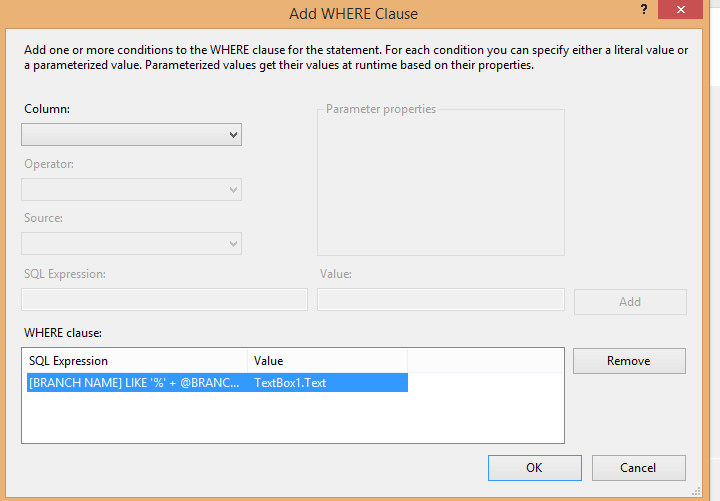Click the Add button
720x501 pixels.
click(x=630, y=302)
